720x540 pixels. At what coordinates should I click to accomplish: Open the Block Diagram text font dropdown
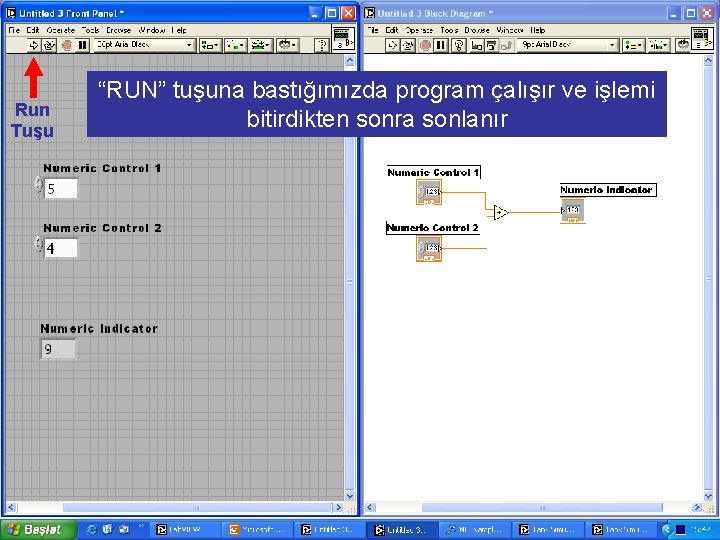coord(568,45)
